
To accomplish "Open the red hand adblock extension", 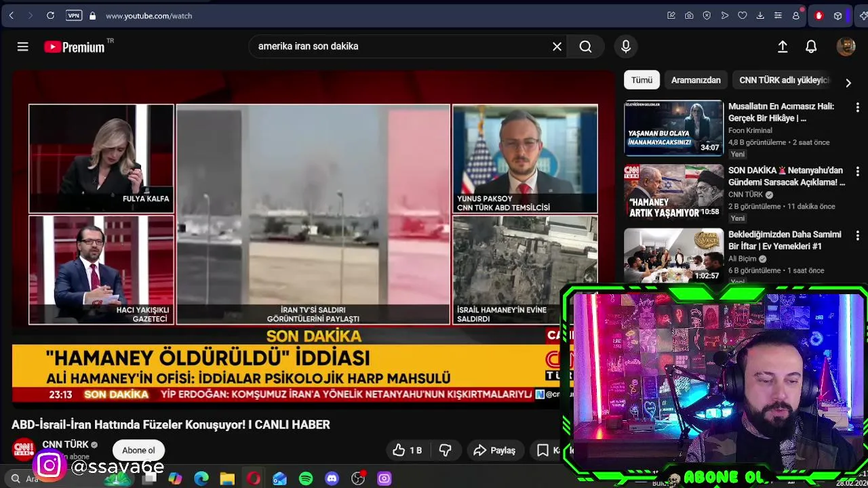I will click(818, 16).
